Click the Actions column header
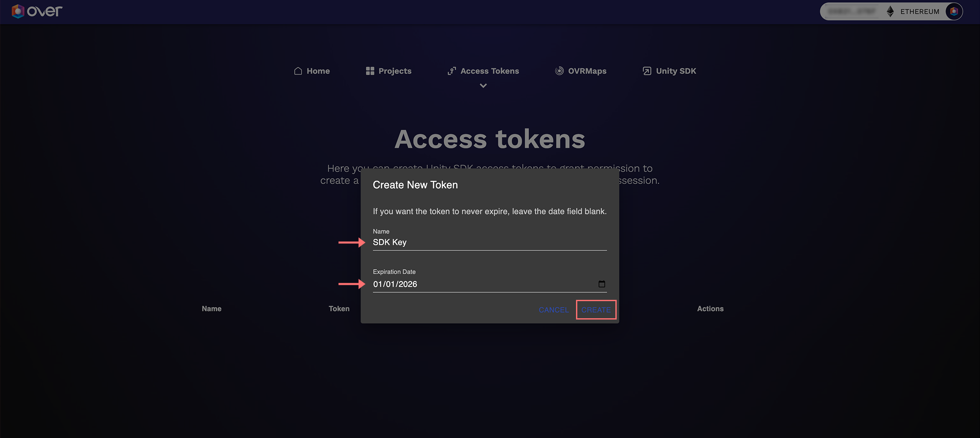The width and height of the screenshot is (980, 438). coord(710,309)
